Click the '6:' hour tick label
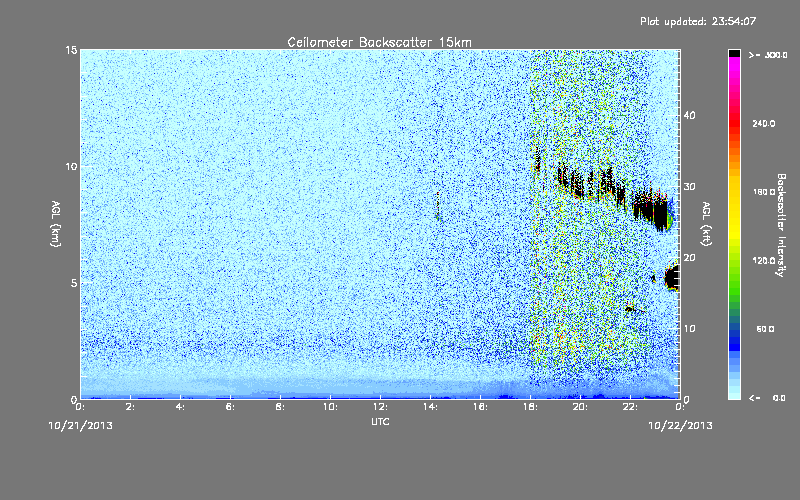Image resolution: width=800 pixels, height=500 pixels. (230, 407)
